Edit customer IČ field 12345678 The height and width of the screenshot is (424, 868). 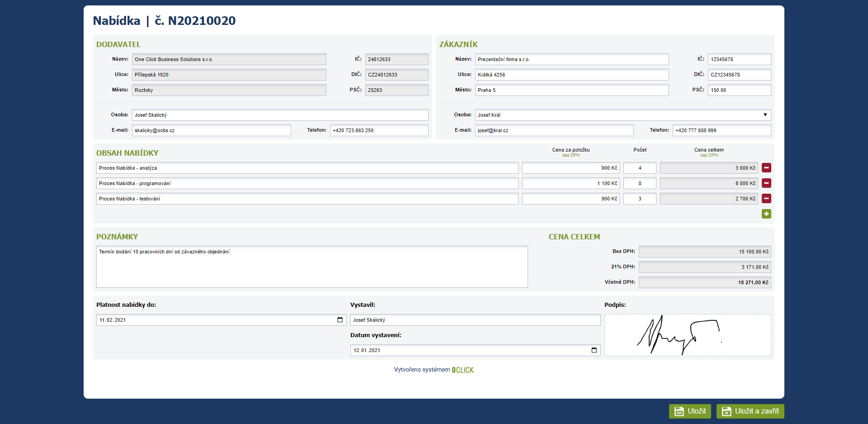(x=739, y=59)
